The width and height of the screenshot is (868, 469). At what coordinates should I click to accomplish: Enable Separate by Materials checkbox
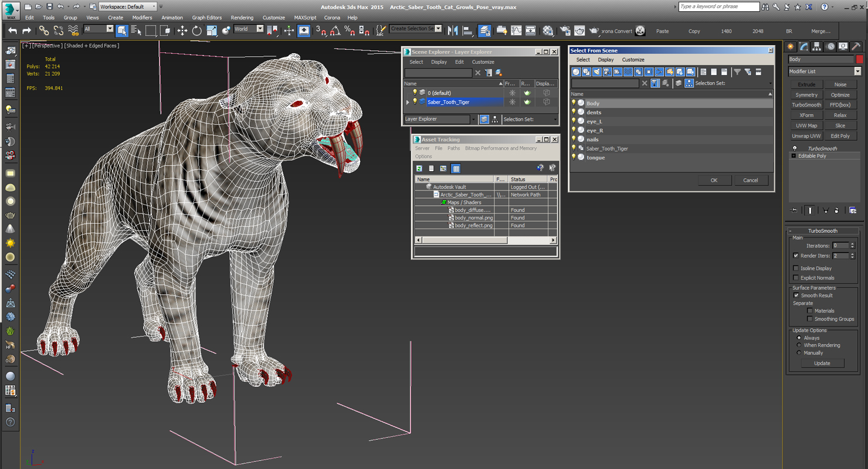click(x=810, y=311)
